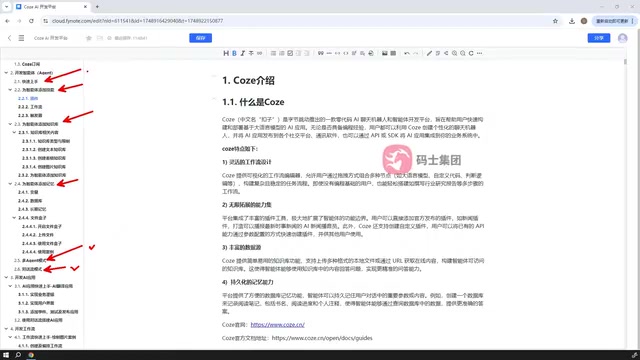Select the Coze AI browser tab
This screenshot has width=640, height=360.
pos(51,7)
